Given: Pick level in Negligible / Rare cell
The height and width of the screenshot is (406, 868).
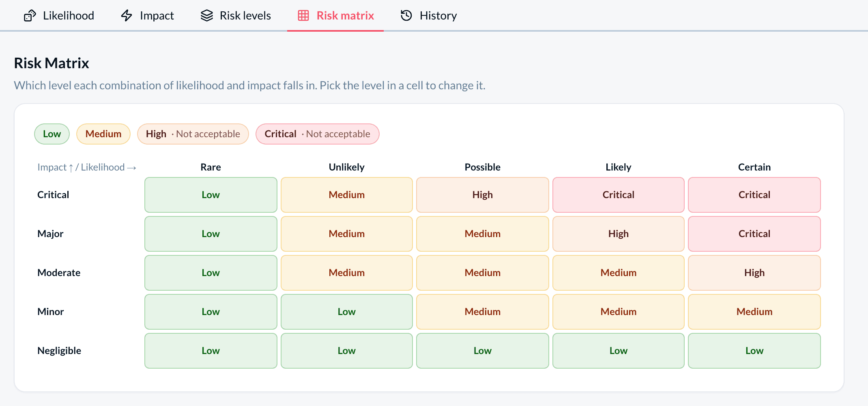Looking at the screenshot, I should pos(211,351).
